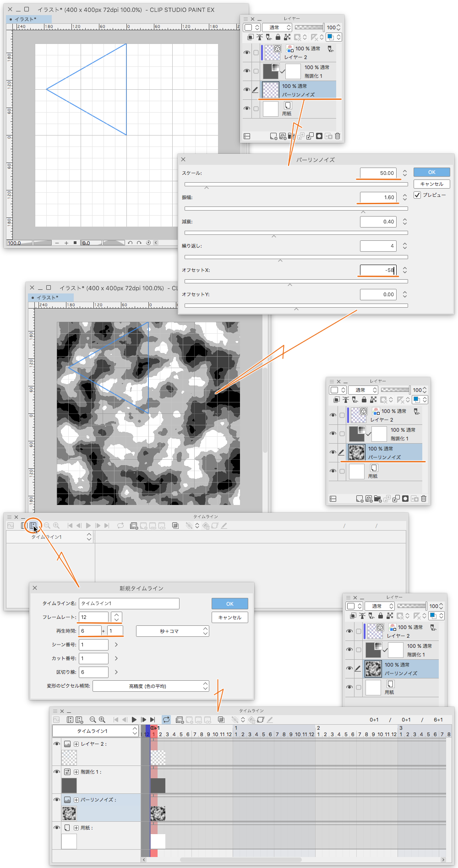Click the new timeline icon in the empty timeline panel

[33, 526]
